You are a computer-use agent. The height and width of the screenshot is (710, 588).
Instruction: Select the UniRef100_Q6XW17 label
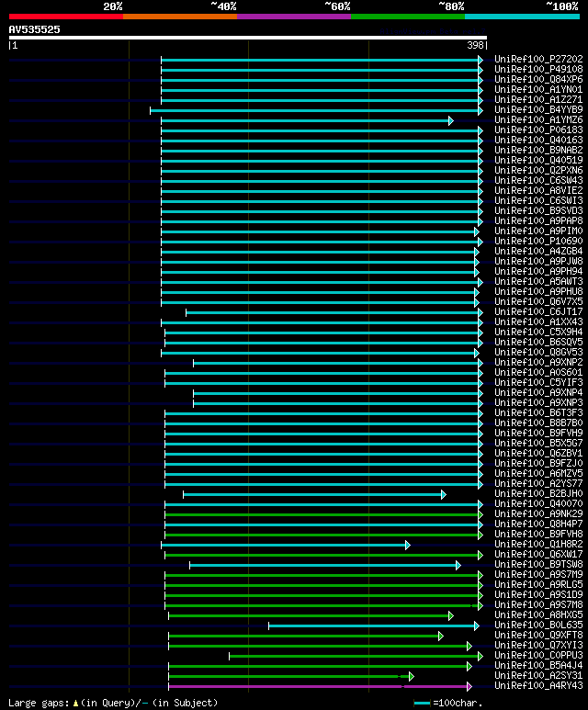click(x=538, y=555)
